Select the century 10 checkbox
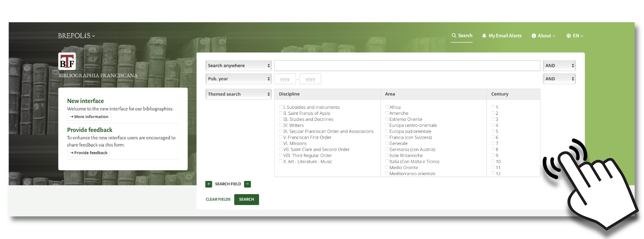644x239 pixels. (493, 161)
